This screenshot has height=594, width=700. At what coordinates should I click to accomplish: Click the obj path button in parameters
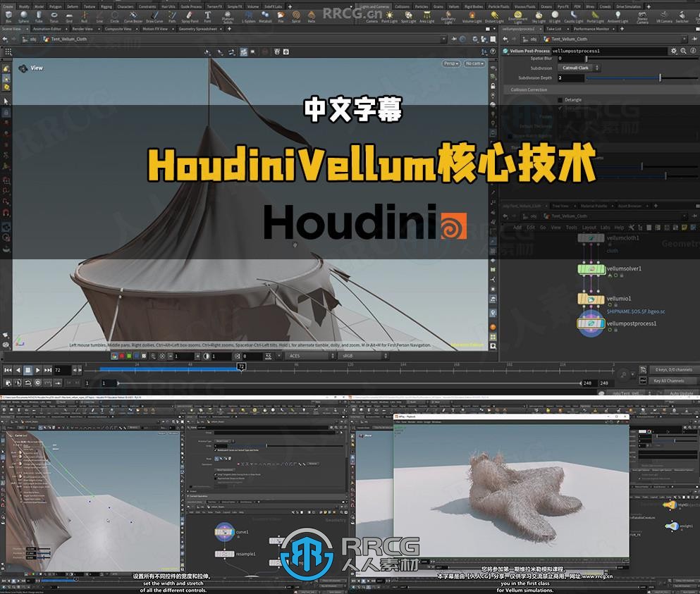(x=532, y=39)
